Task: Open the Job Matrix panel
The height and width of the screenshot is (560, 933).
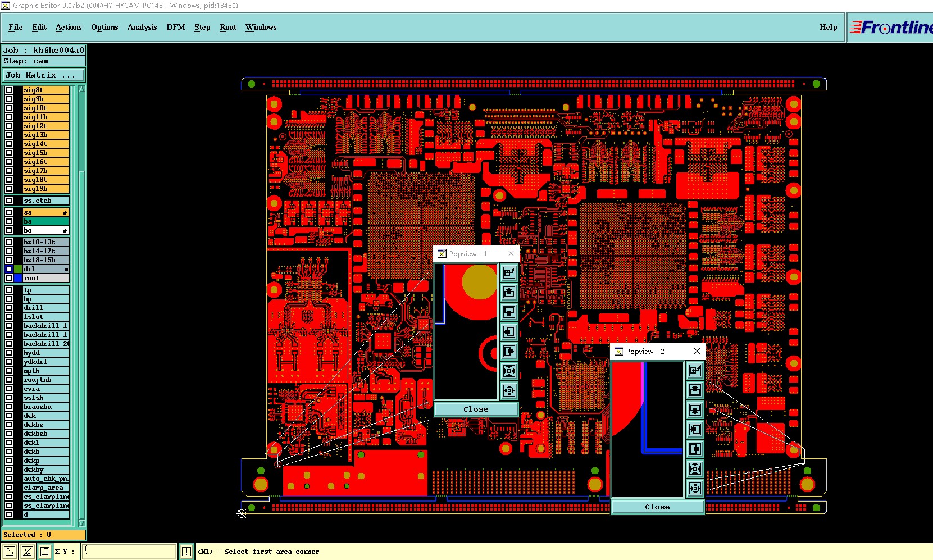Action: coord(44,75)
